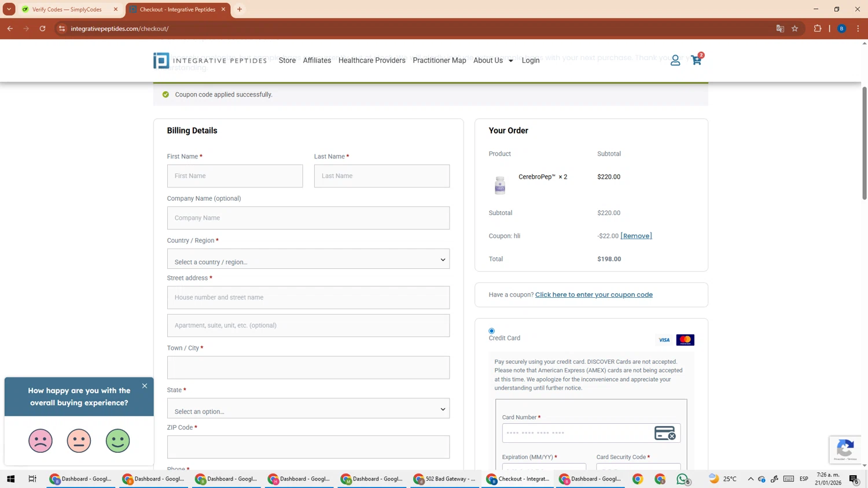Open Healthcare Providers in the navigation
Image resolution: width=868 pixels, height=488 pixels.
click(372, 60)
